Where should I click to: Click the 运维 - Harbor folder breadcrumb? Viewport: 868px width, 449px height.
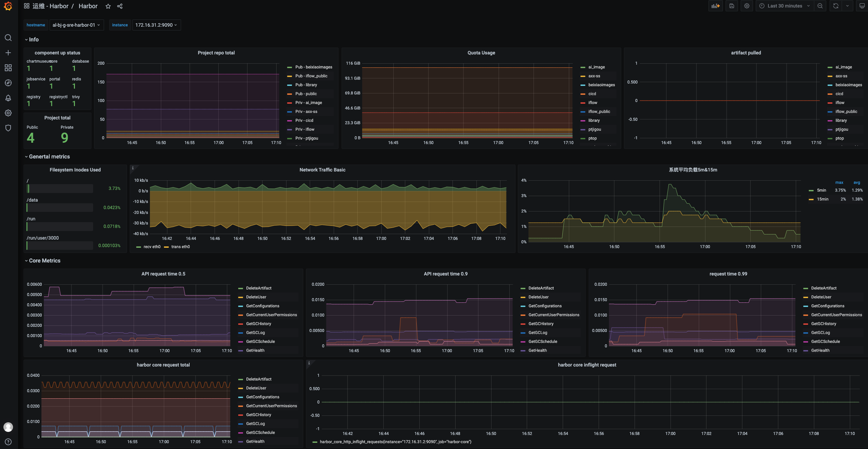(x=50, y=6)
